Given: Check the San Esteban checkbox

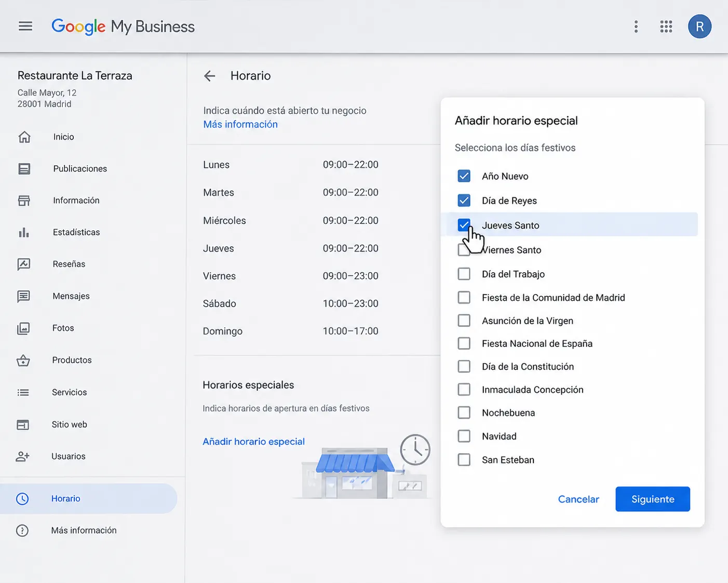Looking at the screenshot, I should [464, 460].
